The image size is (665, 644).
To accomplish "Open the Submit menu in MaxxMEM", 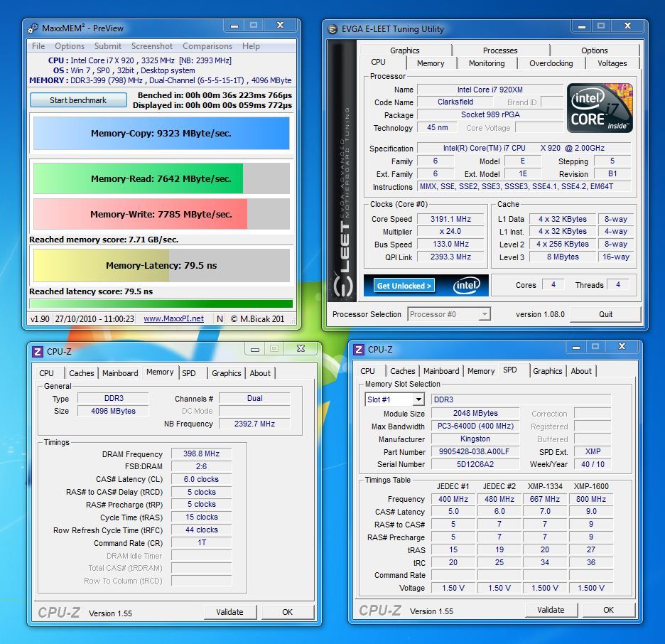I will pos(108,46).
